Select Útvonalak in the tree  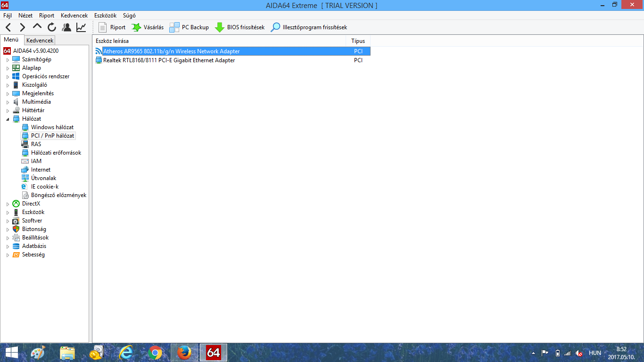(39, 178)
